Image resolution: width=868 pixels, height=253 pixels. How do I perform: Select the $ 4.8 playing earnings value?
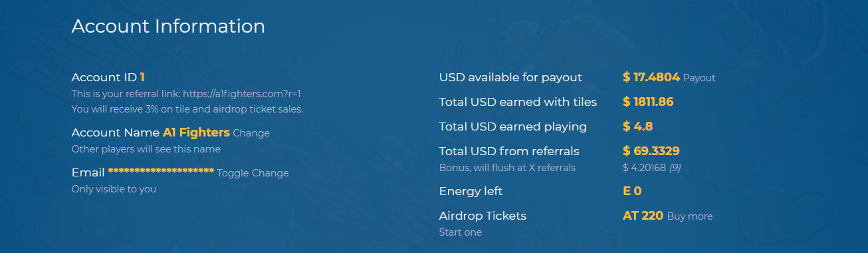point(638,126)
